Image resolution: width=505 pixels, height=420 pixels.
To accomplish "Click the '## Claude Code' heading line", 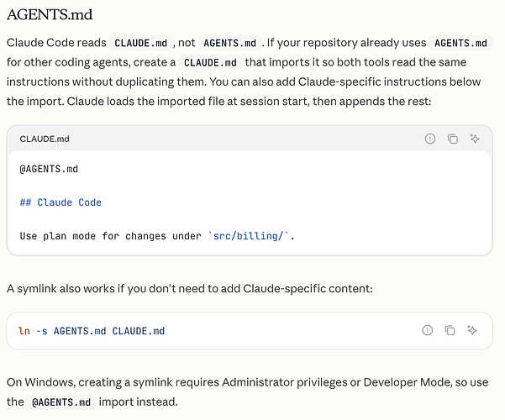I will click(60, 202).
